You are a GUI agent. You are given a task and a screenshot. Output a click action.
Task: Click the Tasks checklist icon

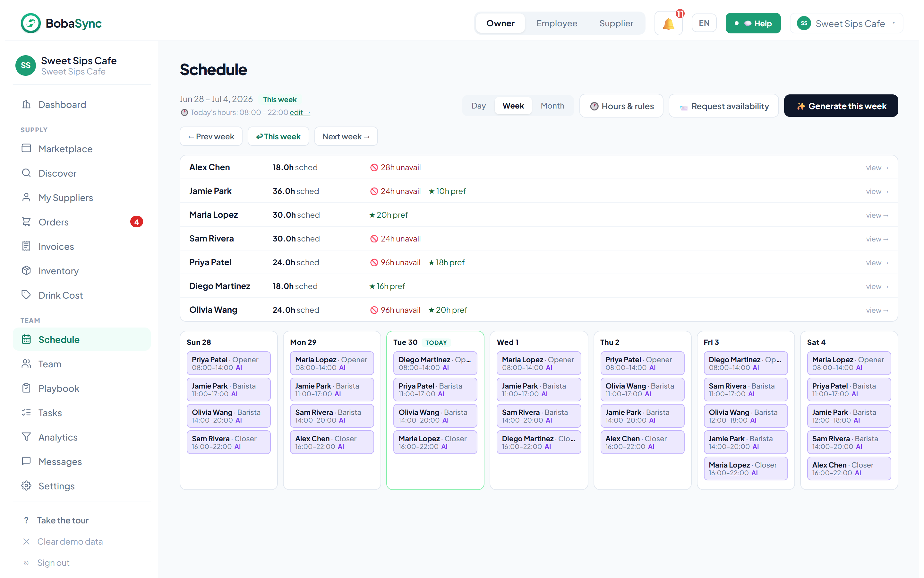point(26,413)
